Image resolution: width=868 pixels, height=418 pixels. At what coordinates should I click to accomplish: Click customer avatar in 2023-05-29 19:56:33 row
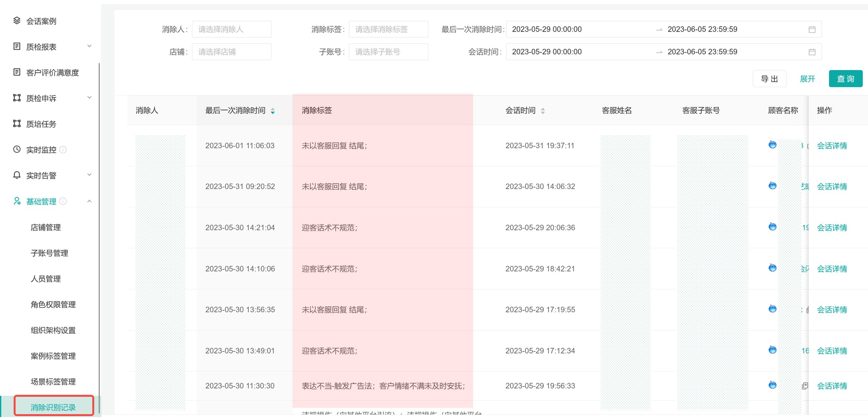772,385
